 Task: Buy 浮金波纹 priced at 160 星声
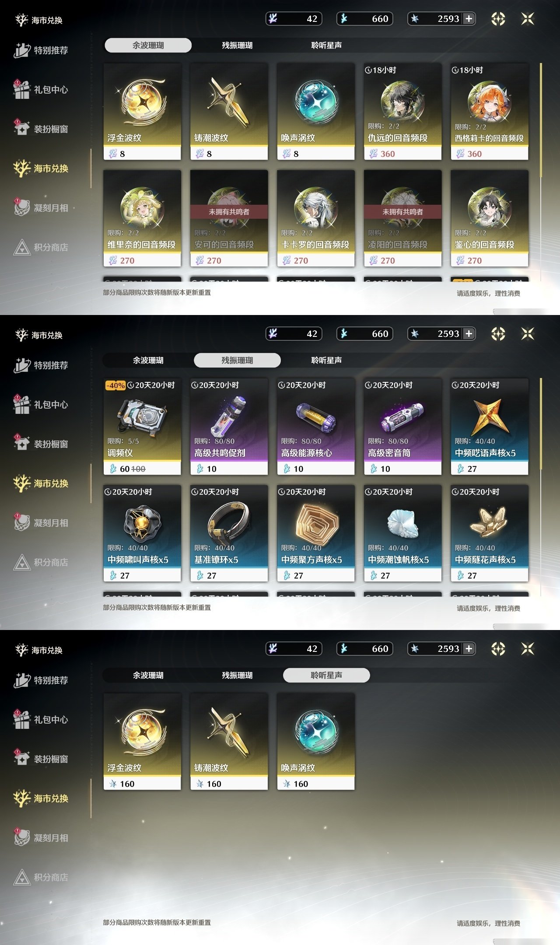pyautogui.click(x=142, y=742)
